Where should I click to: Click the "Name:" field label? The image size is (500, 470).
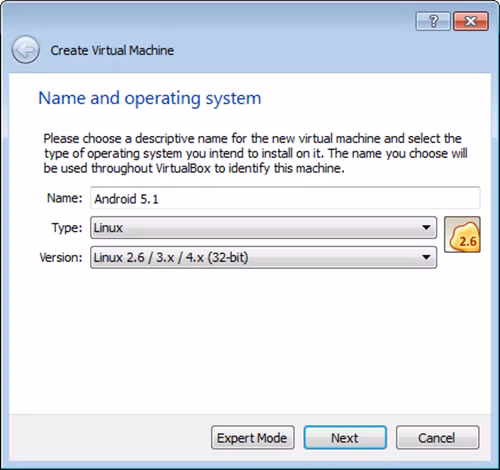65,198
